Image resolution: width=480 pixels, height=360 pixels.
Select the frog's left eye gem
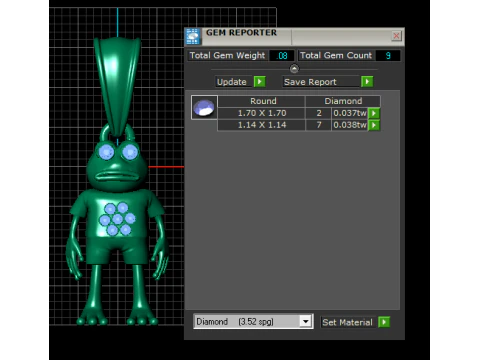(x=106, y=152)
